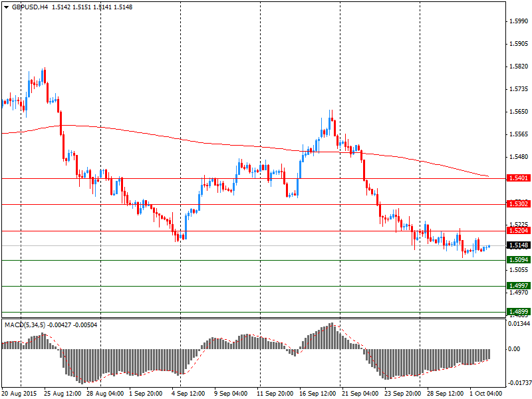Viewport: 532px width, 399px height.
Task: Select the 4 Sep 12:00 time label
Action: (188, 394)
